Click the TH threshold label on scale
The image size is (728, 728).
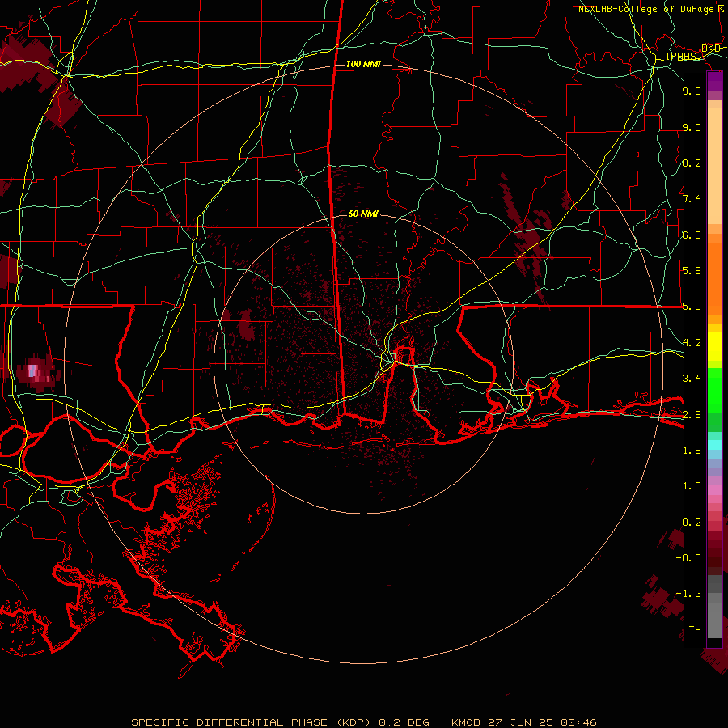(x=695, y=630)
